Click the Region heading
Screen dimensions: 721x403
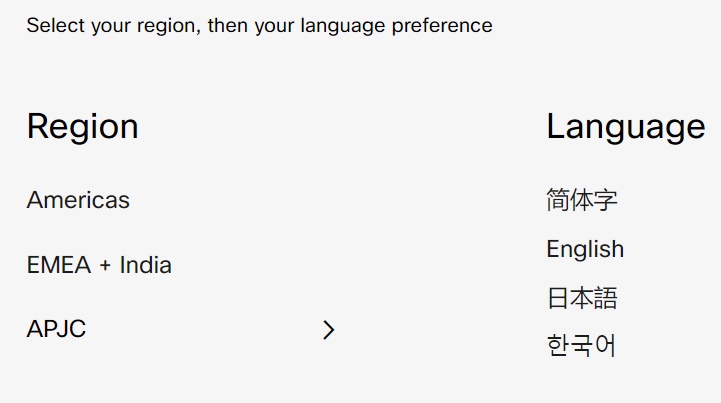coord(82,127)
